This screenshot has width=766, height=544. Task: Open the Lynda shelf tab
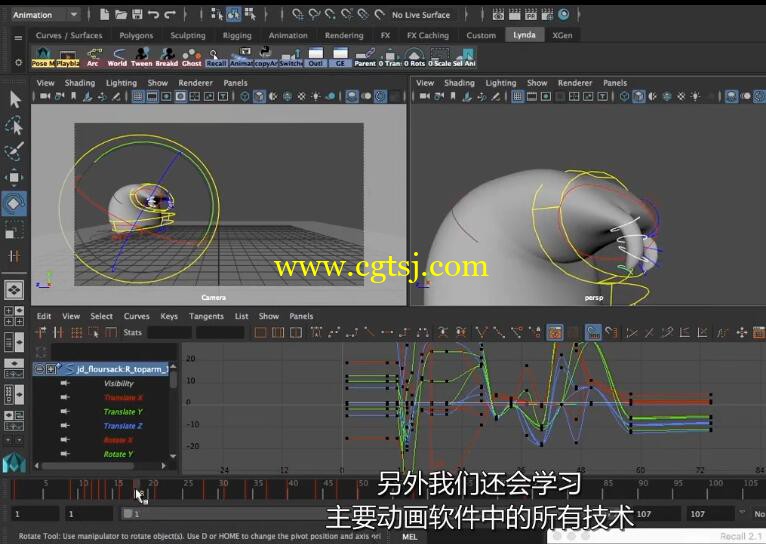[524, 35]
